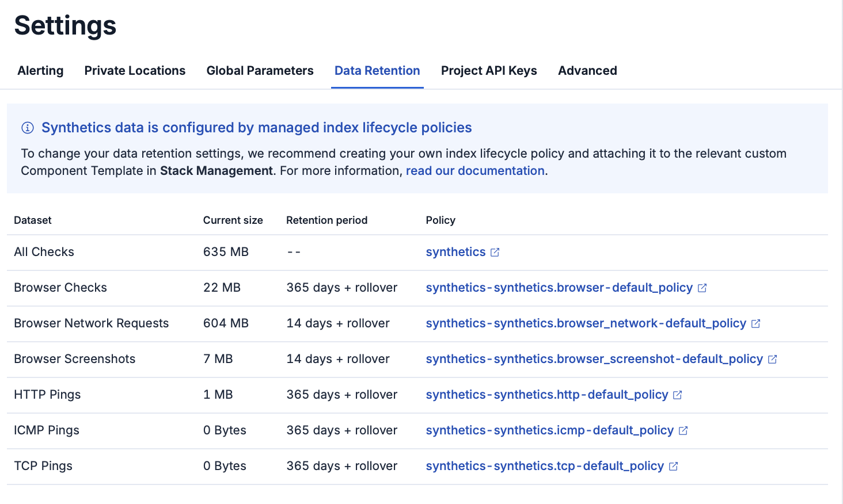This screenshot has width=843, height=504.
Task: Open the tcp-default_policy link
Action: tap(545, 466)
